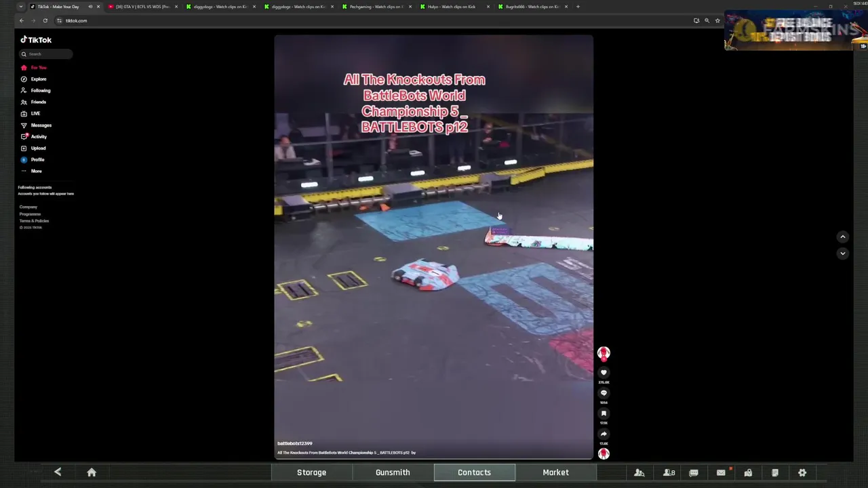The height and width of the screenshot is (488, 868).
Task: Share the BattleBots video
Action: [x=604, y=434]
